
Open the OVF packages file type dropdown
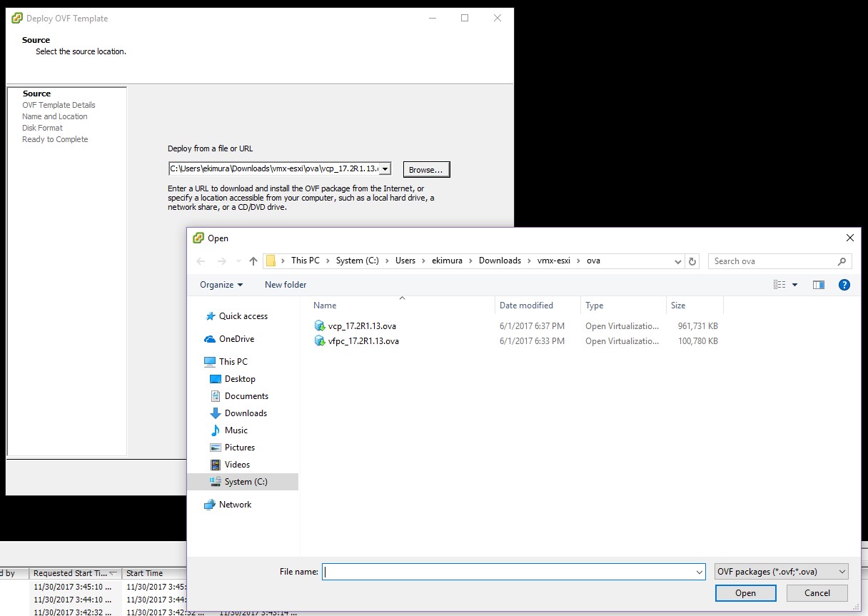coord(780,571)
